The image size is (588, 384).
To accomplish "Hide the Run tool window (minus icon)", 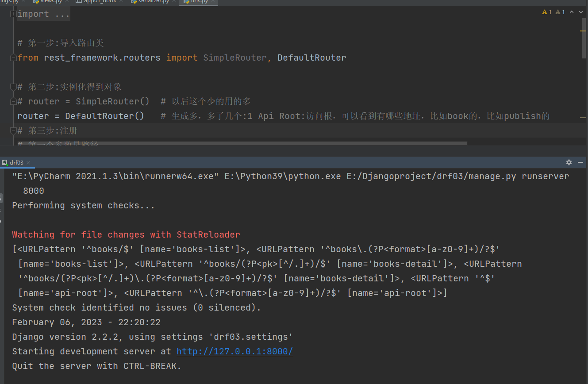I will (x=580, y=162).
